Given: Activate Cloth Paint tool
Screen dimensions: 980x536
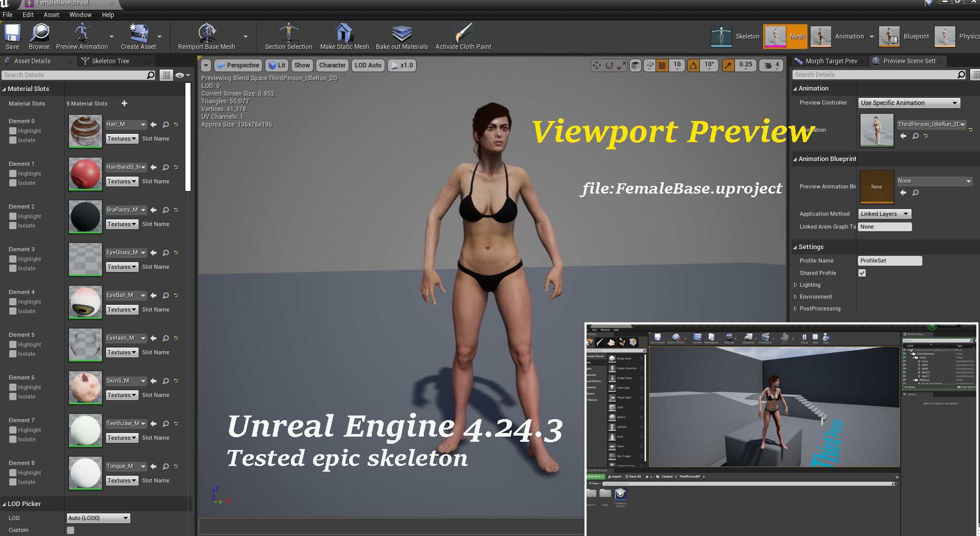Looking at the screenshot, I should coord(463,37).
